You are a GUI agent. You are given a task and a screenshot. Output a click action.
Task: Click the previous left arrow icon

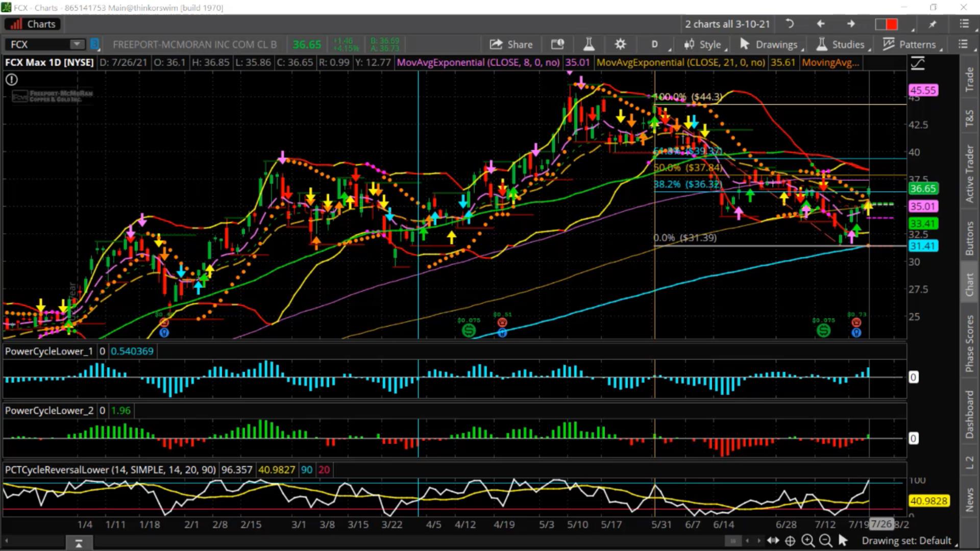[x=820, y=24]
